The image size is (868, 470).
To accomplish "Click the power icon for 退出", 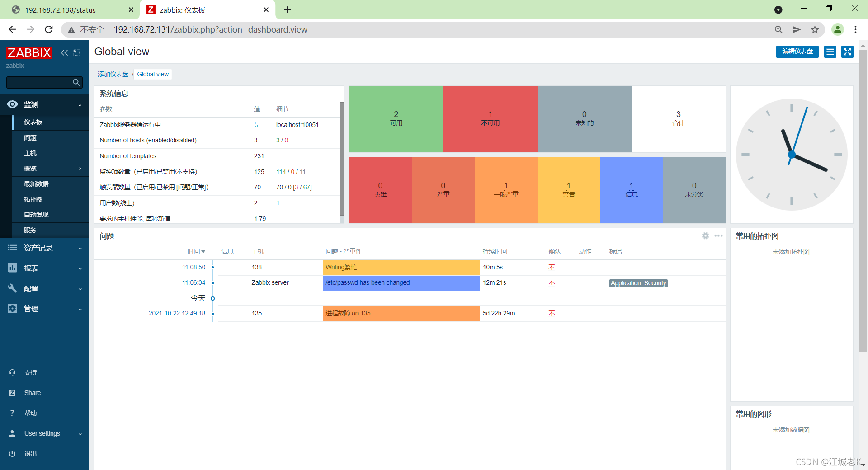I will coord(12,454).
